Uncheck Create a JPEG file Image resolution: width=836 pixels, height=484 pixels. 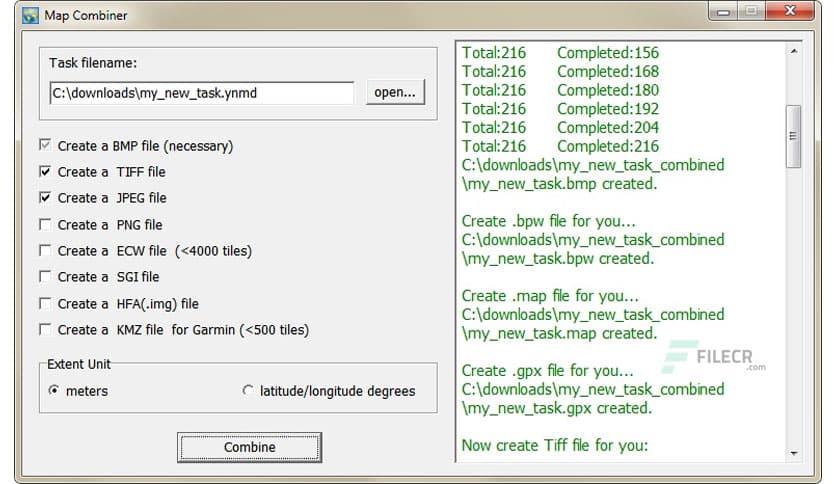pyautogui.click(x=45, y=197)
